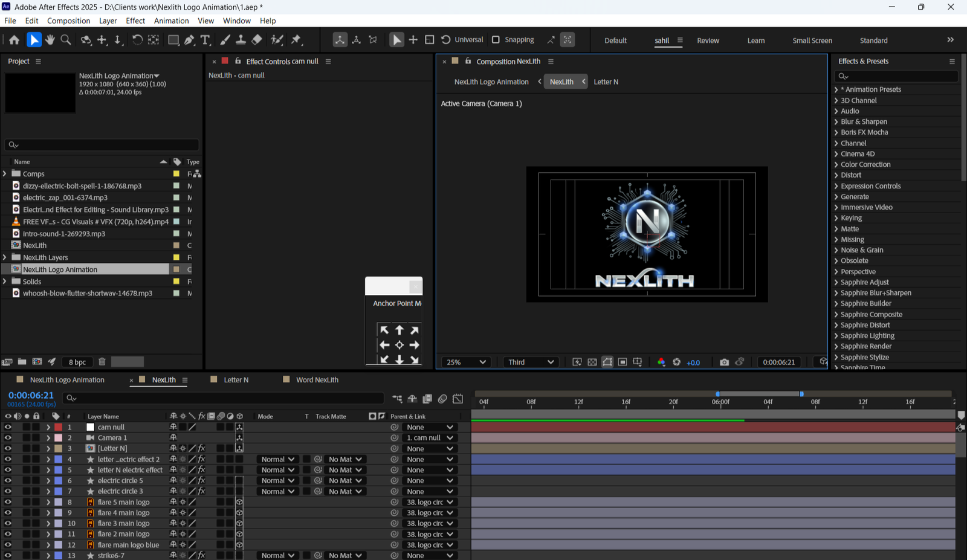
Task: Select the Zoom tool magnifier
Action: click(x=66, y=40)
